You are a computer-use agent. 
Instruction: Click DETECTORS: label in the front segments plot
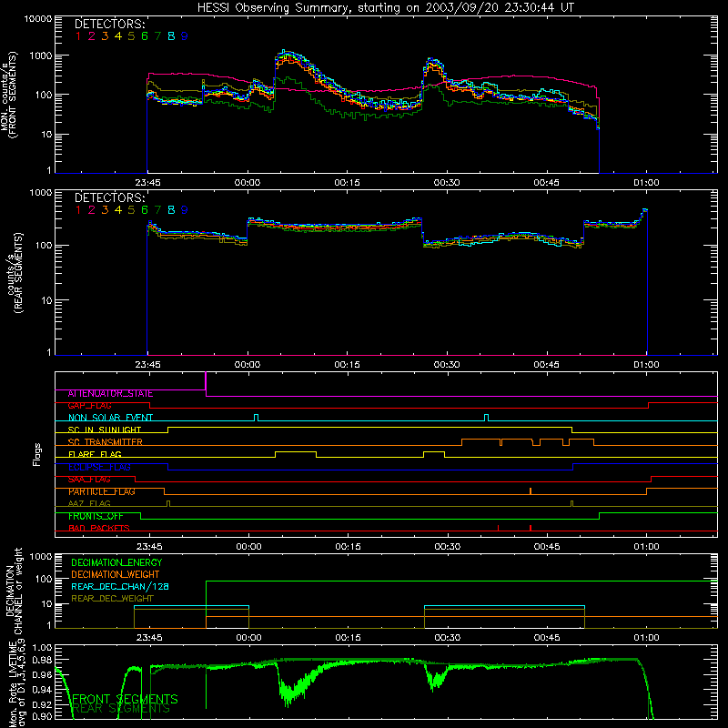pos(110,24)
